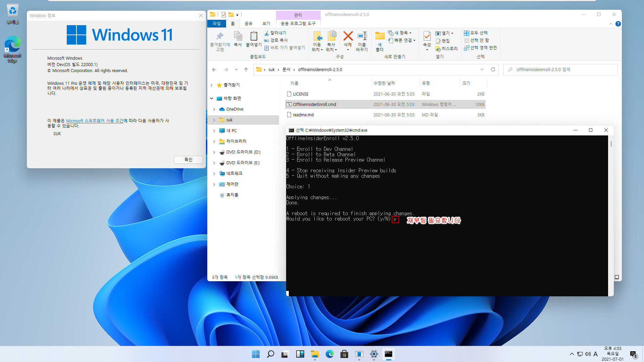The width and height of the screenshot is (644, 362).
Task: Click the 수정한 날짜 column header
Action: point(384,83)
